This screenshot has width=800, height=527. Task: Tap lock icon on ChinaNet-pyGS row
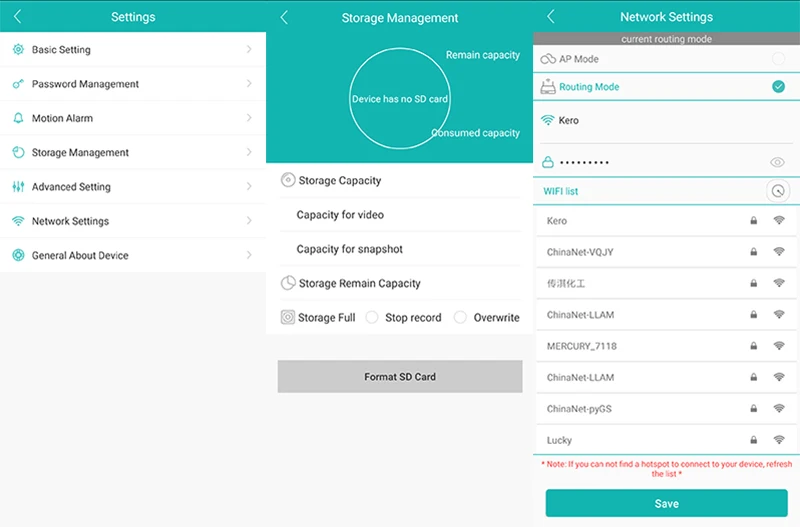(x=754, y=408)
